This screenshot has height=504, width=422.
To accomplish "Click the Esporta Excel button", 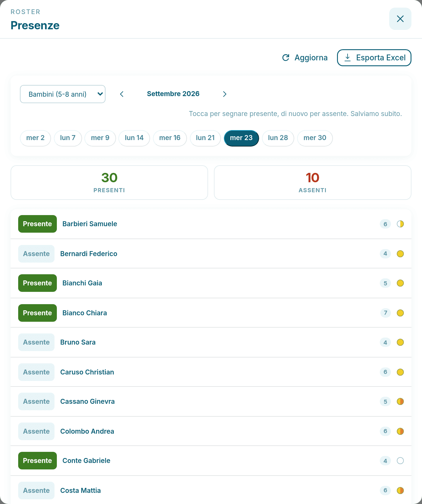I will coord(374,58).
